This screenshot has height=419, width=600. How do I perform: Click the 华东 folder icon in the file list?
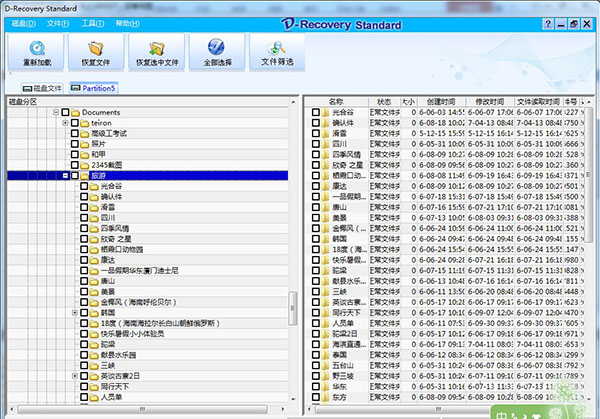pos(326,386)
